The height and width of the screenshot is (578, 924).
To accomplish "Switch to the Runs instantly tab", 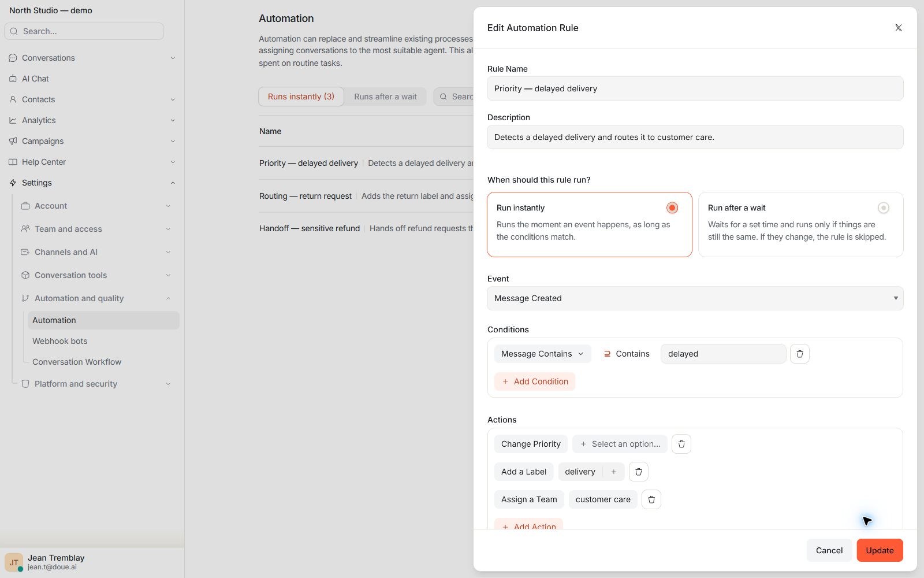I will click(301, 97).
